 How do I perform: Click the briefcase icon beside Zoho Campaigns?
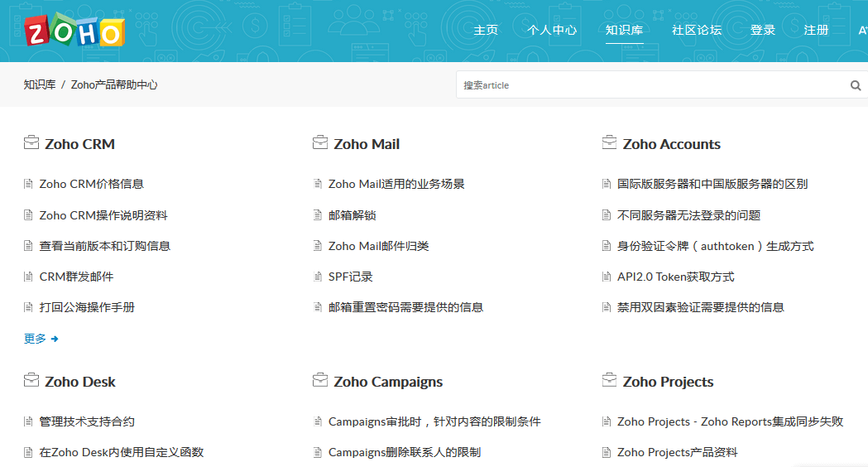click(x=320, y=381)
